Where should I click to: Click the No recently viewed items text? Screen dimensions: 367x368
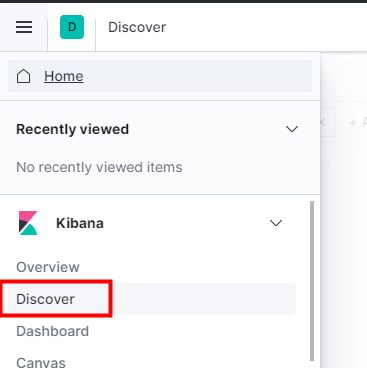[x=99, y=167]
